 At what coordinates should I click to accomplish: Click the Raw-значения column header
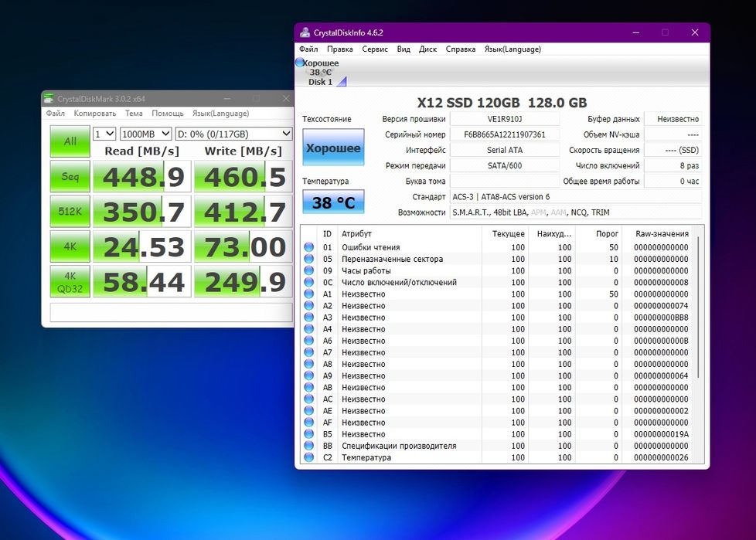(662, 233)
